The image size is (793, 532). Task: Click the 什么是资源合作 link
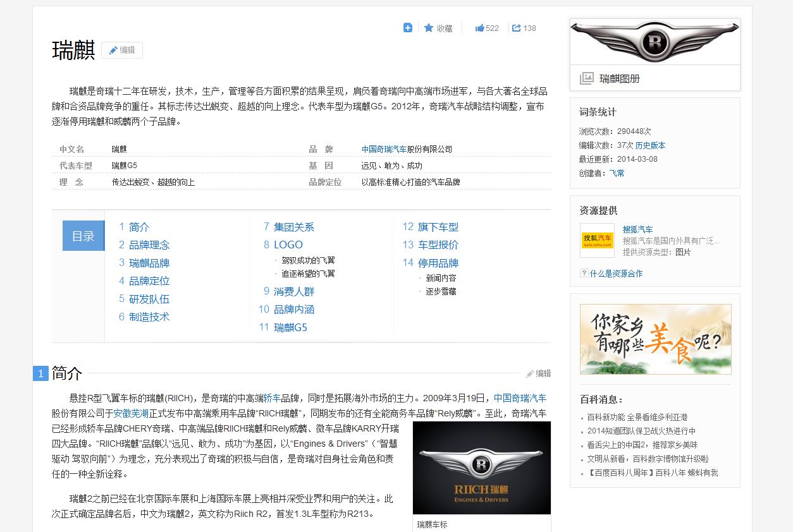click(616, 274)
